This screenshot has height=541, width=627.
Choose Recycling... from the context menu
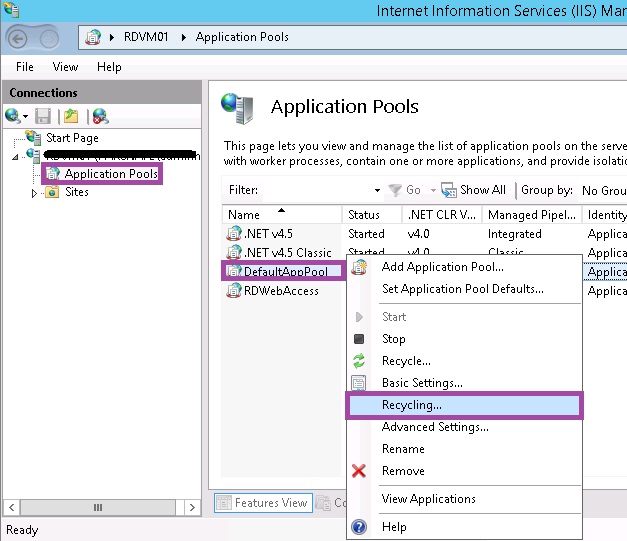464,405
